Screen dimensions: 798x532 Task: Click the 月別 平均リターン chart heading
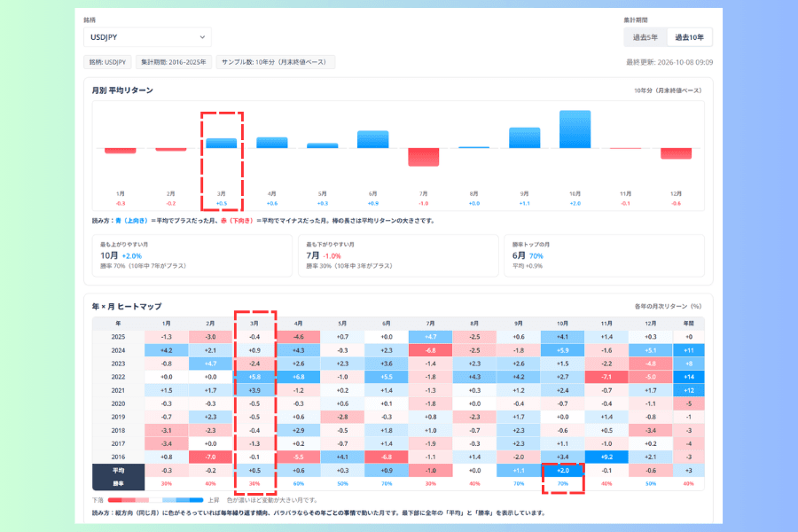tap(122, 90)
